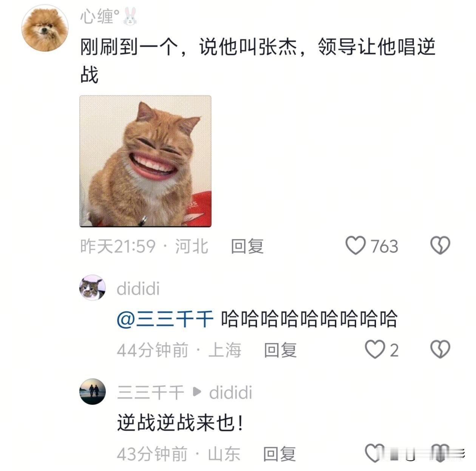Viewport: 476px width, 471px height.
Task: Open 三三千千's beach silhouette avatar
Action: pyautogui.click(x=93, y=392)
